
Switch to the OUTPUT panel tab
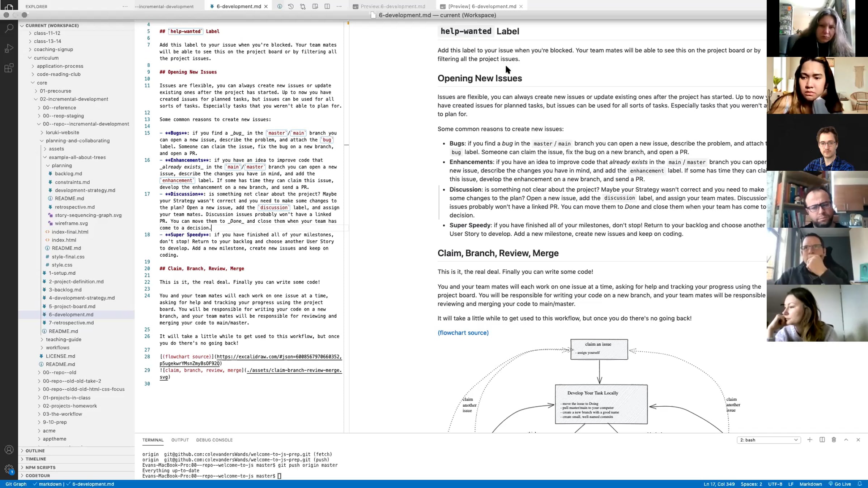180,440
